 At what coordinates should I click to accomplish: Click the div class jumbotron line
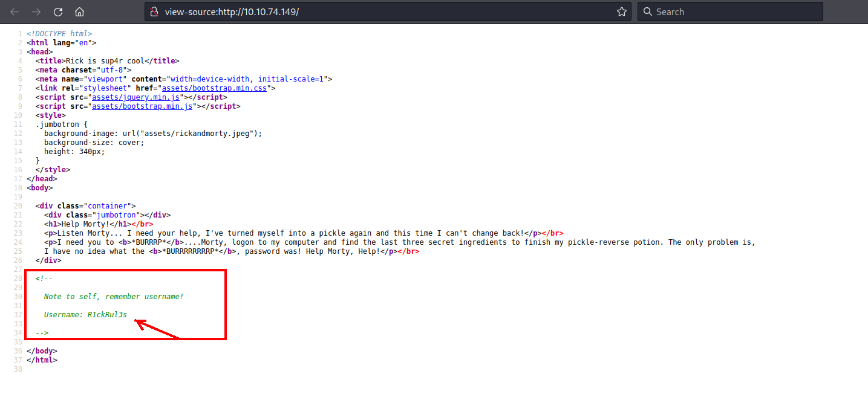click(x=108, y=215)
